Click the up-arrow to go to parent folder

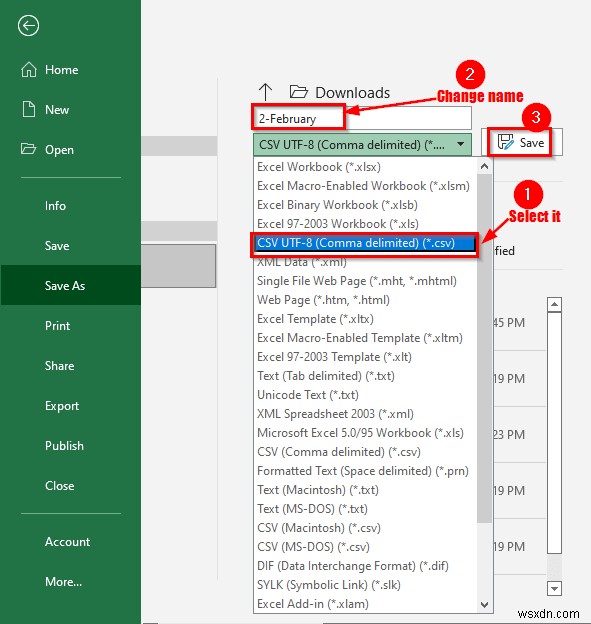(x=265, y=92)
